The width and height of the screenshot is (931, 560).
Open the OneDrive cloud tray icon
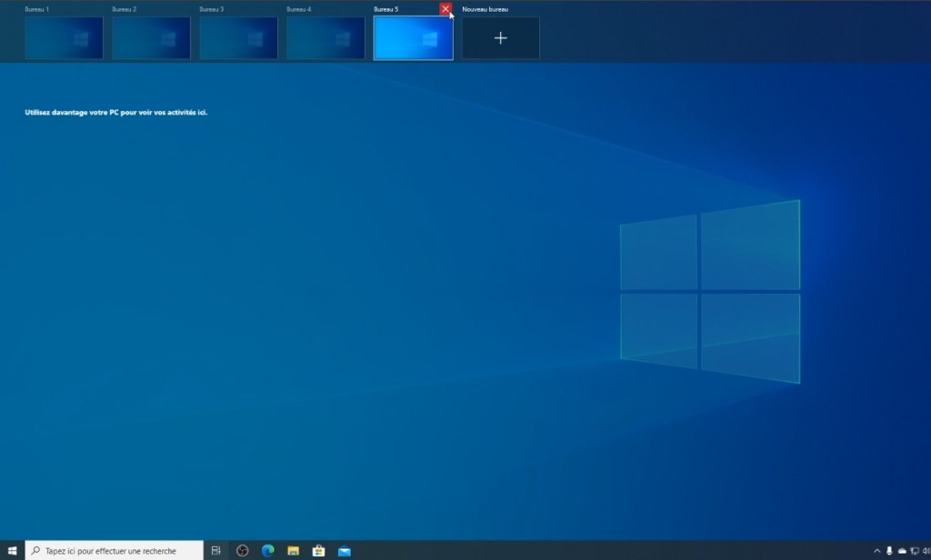pyautogui.click(x=902, y=550)
